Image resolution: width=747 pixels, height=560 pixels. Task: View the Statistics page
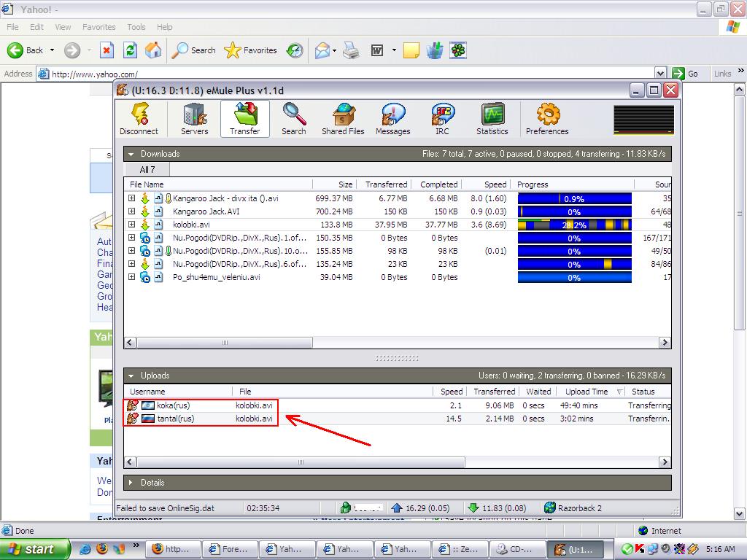pyautogui.click(x=492, y=119)
